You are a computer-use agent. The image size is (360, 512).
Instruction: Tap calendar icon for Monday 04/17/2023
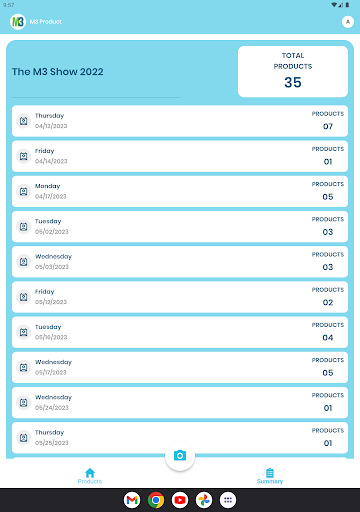pos(23,191)
